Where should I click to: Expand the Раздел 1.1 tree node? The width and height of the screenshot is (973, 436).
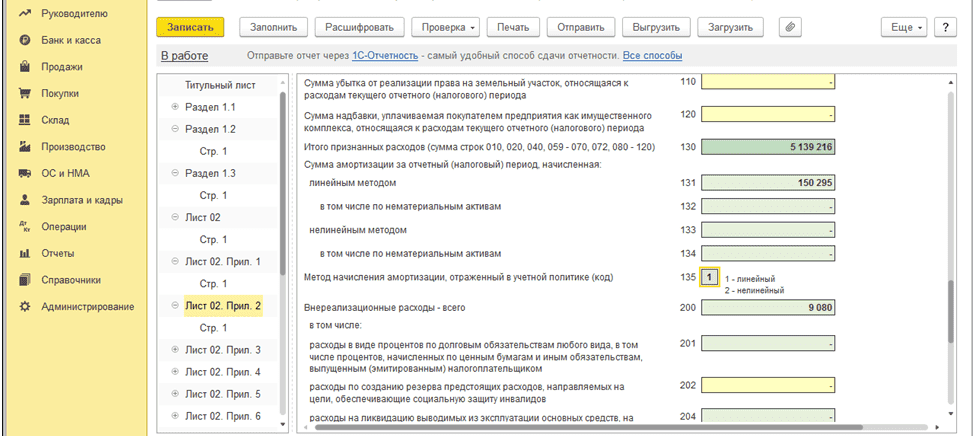tap(175, 107)
